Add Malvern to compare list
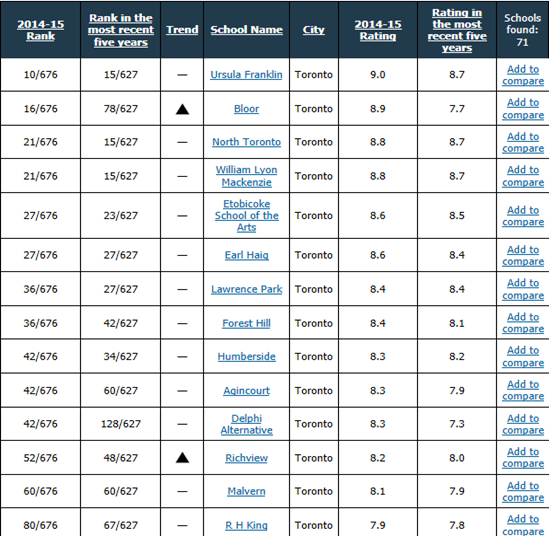The height and width of the screenshot is (536, 549). (x=523, y=491)
